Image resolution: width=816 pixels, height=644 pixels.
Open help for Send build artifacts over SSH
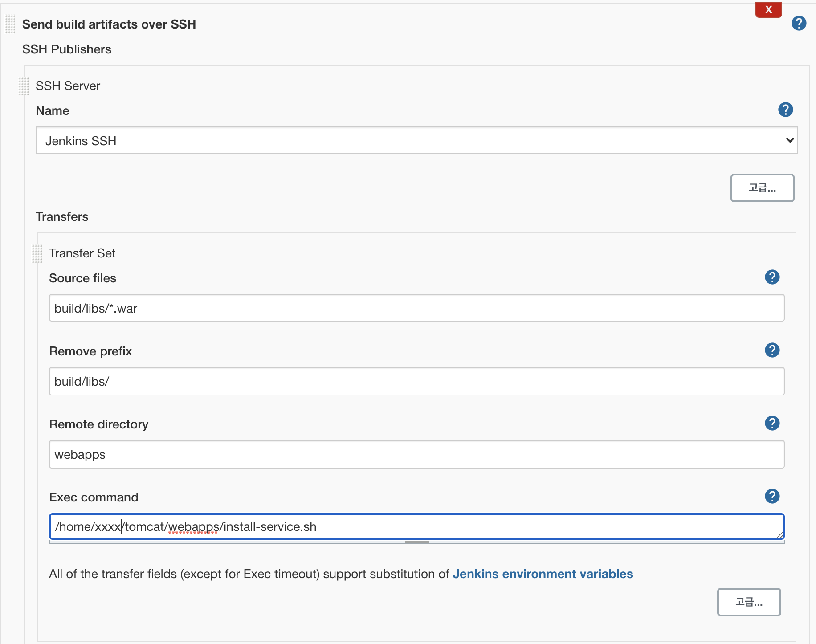(x=799, y=23)
